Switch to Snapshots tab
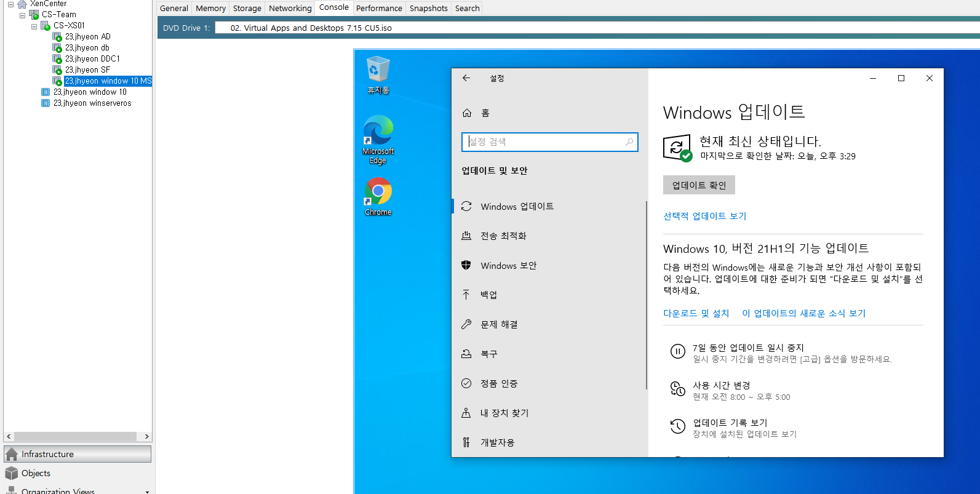 [429, 8]
